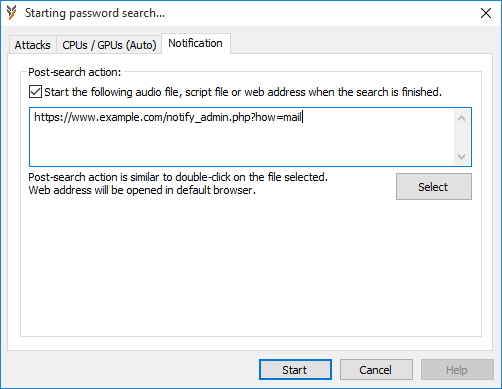Open the CPUs / GPUs (Auto) tab
Screen dimensions: 502x389
coord(109,45)
